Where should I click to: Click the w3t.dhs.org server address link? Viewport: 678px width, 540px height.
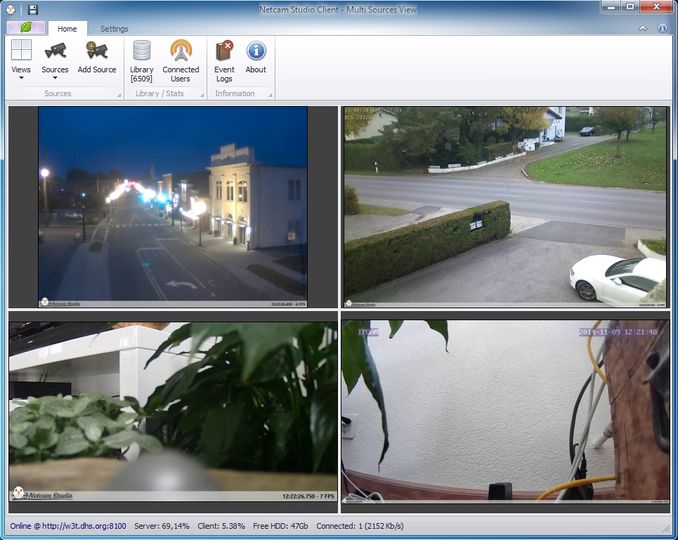tap(84, 526)
